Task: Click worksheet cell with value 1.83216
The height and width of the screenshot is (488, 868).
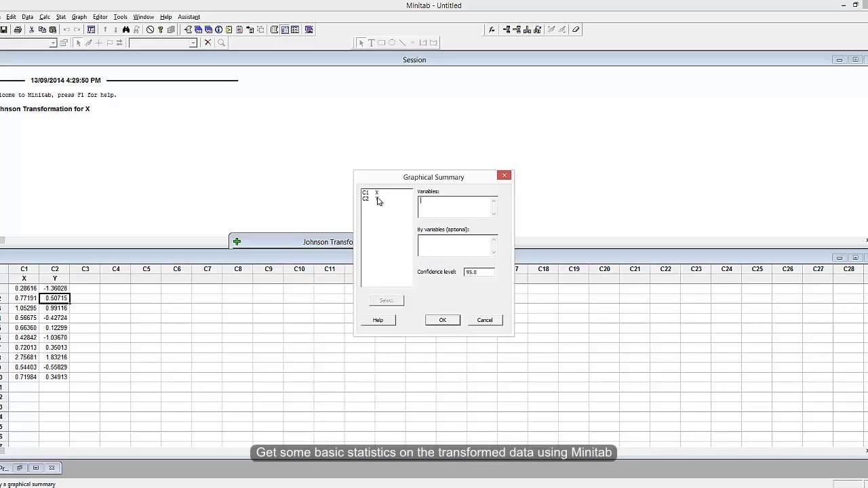Action: pos(55,357)
